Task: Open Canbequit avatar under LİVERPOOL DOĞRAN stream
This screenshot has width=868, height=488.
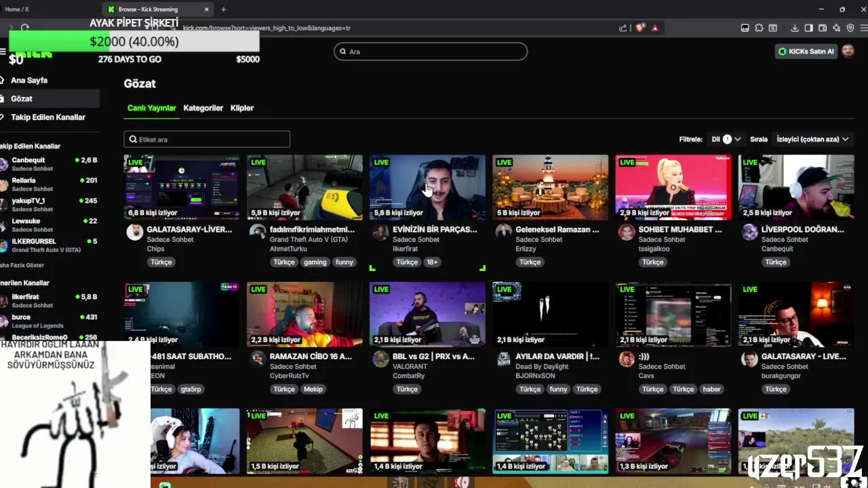Action: 749,232
